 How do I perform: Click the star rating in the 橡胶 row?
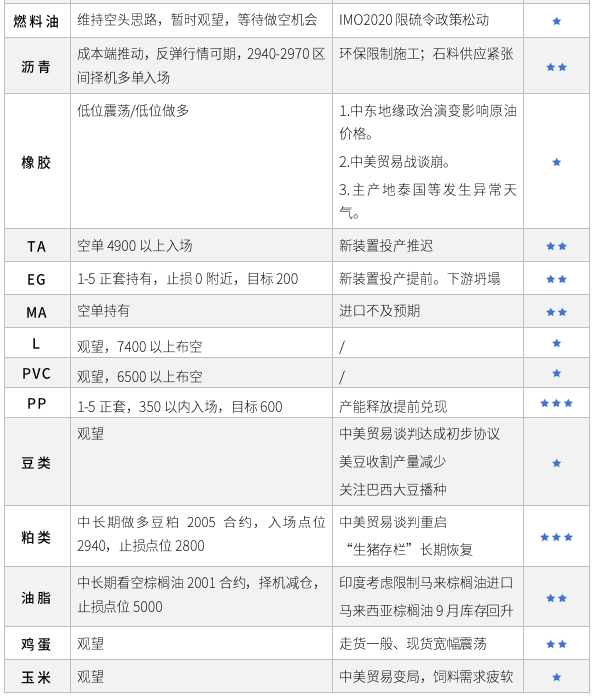click(x=556, y=162)
